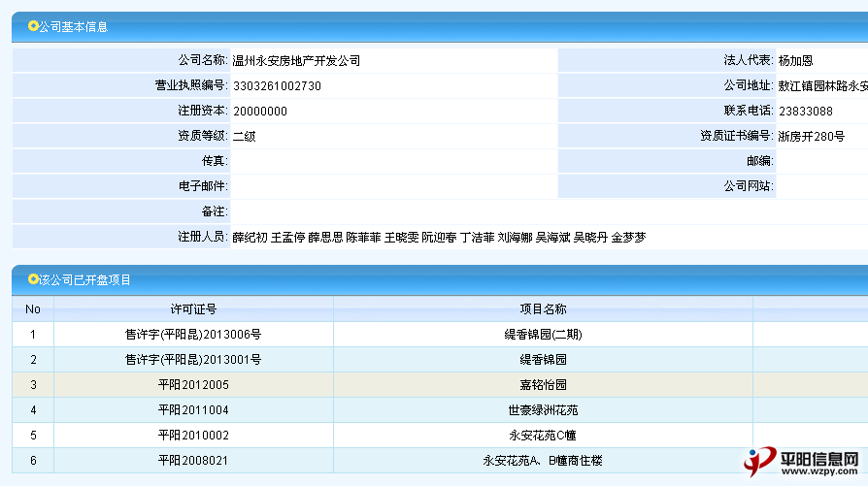
Task: Click the 公司基本信息 section title
Action: coord(73,26)
